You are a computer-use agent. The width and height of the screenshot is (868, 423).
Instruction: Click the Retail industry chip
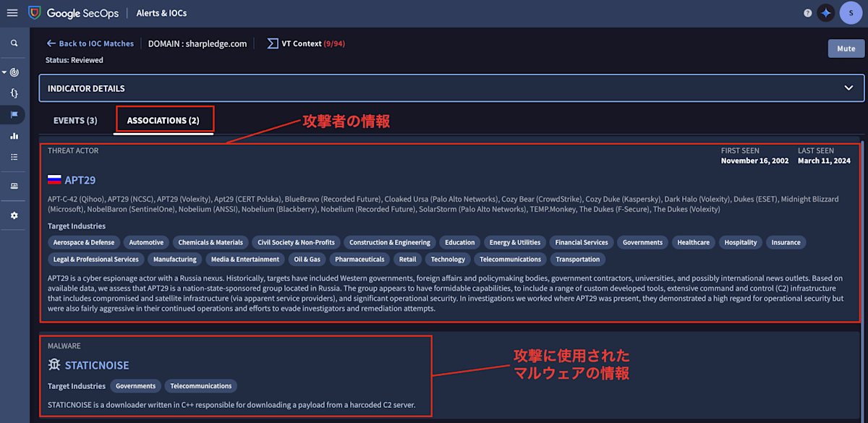point(408,259)
